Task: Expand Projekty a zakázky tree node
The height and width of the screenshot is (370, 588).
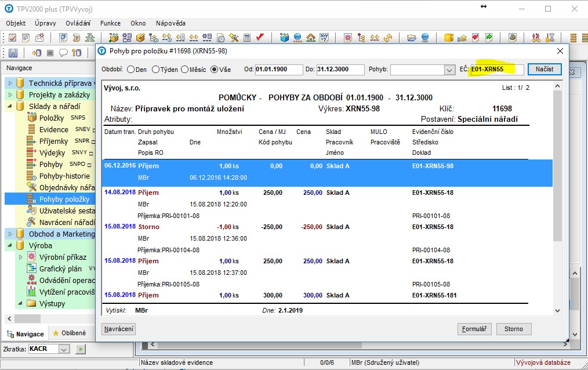Action: click(10, 95)
